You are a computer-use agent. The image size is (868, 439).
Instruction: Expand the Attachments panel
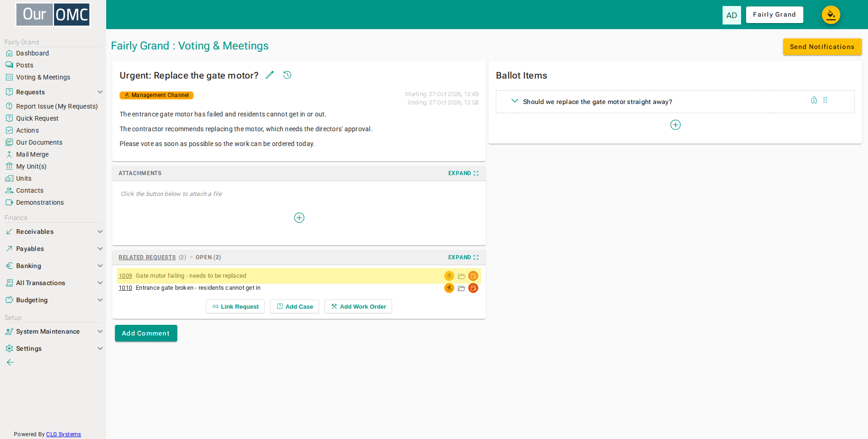(464, 173)
